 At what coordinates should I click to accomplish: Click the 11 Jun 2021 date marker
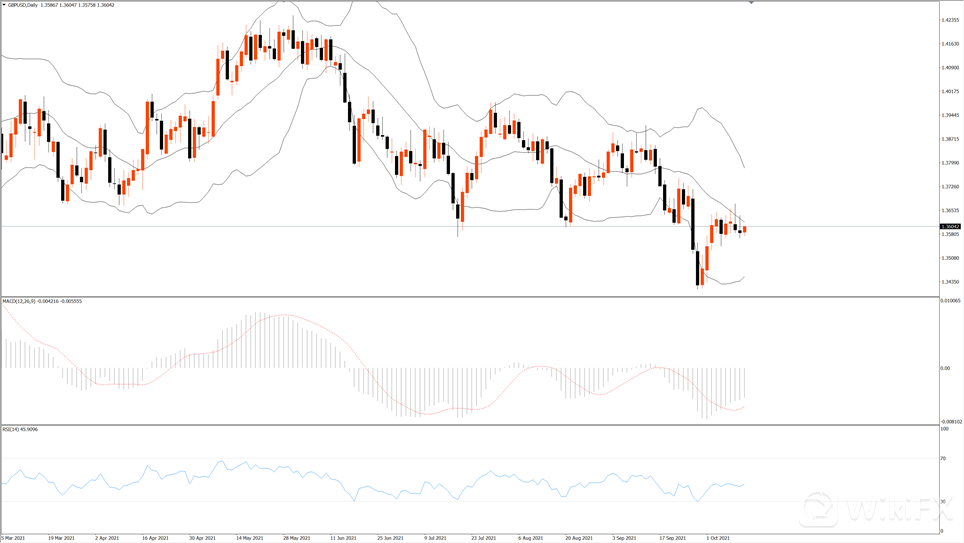[x=343, y=538]
